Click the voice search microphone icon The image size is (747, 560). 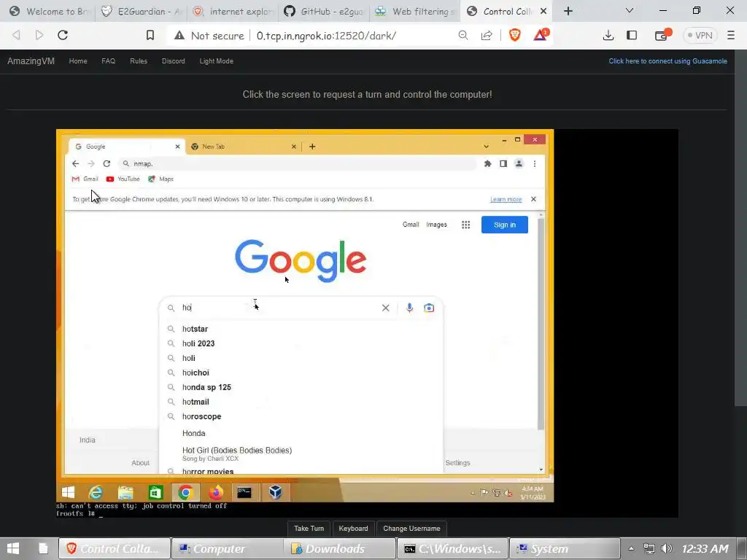(x=409, y=308)
